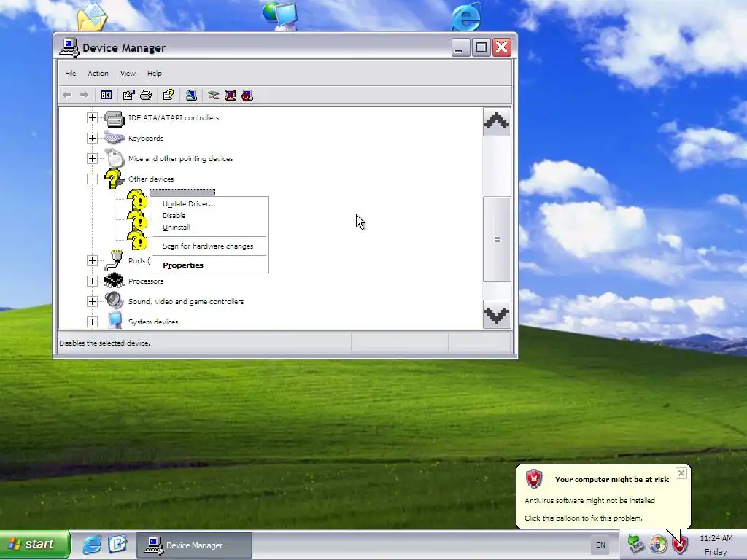Image resolution: width=747 pixels, height=560 pixels.
Task: Launch Internet Explorer from Quick Launch
Action: click(92, 544)
